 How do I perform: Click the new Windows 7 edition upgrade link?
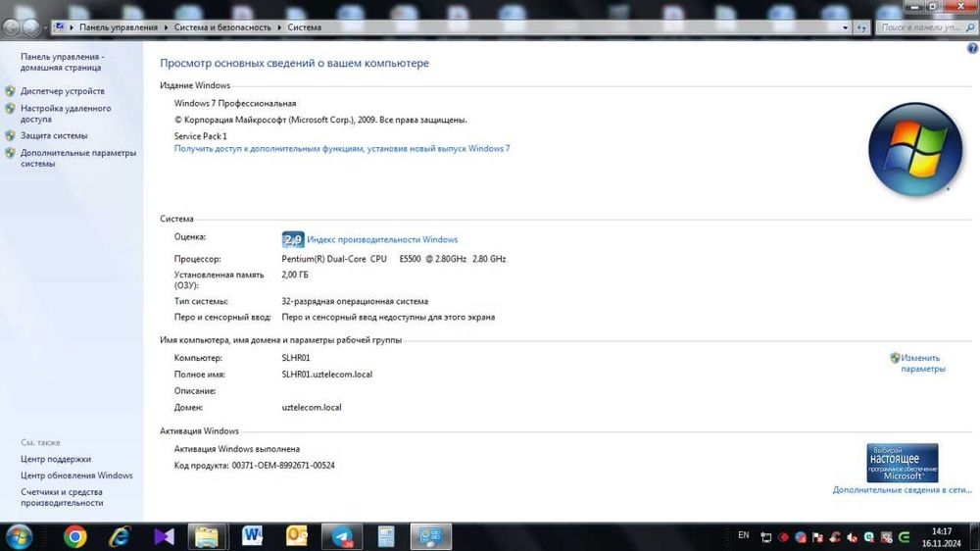tap(342, 149)
